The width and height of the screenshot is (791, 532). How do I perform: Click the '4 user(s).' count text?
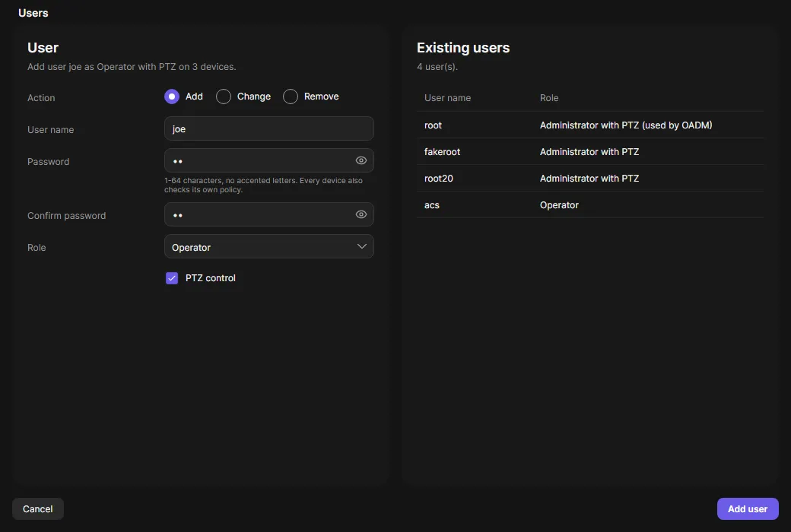(x=437, y=67)
